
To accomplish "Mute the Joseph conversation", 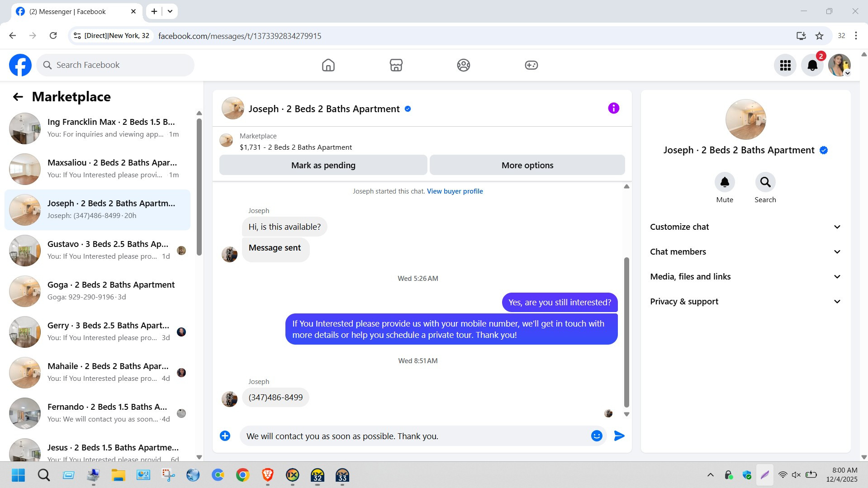I will tap(725, 182).
